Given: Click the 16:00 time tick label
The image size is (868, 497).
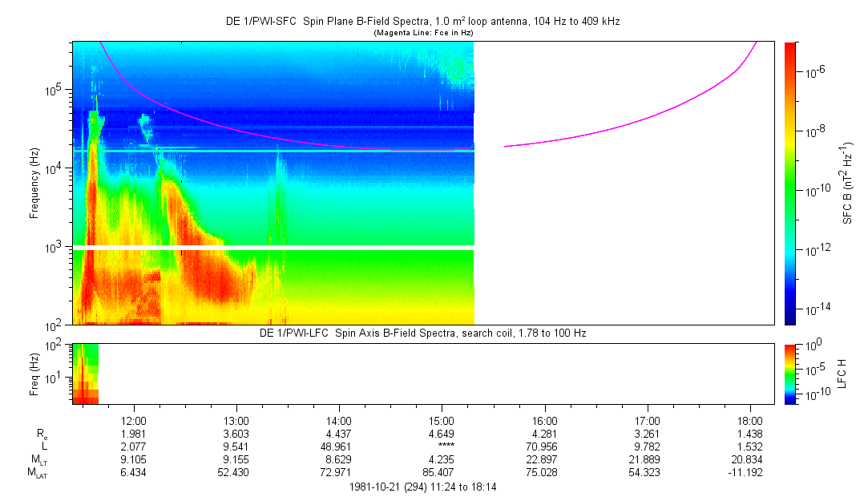Looking at the screenshot, I should tap(544, 420).
